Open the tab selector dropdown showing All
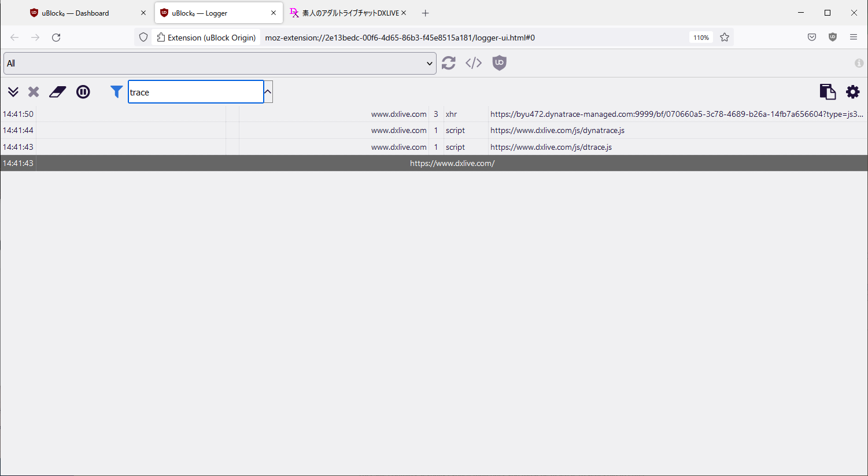Screen dimensions: 868x476 pyautogui.click(x=220, y=63)
